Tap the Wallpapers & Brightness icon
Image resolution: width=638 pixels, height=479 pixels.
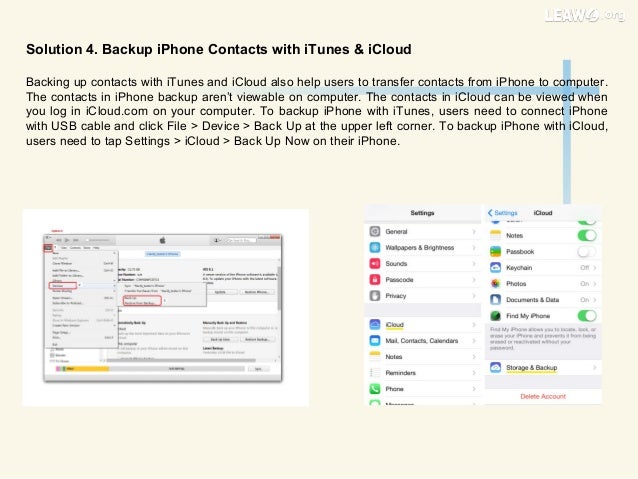tap(375, 247)
